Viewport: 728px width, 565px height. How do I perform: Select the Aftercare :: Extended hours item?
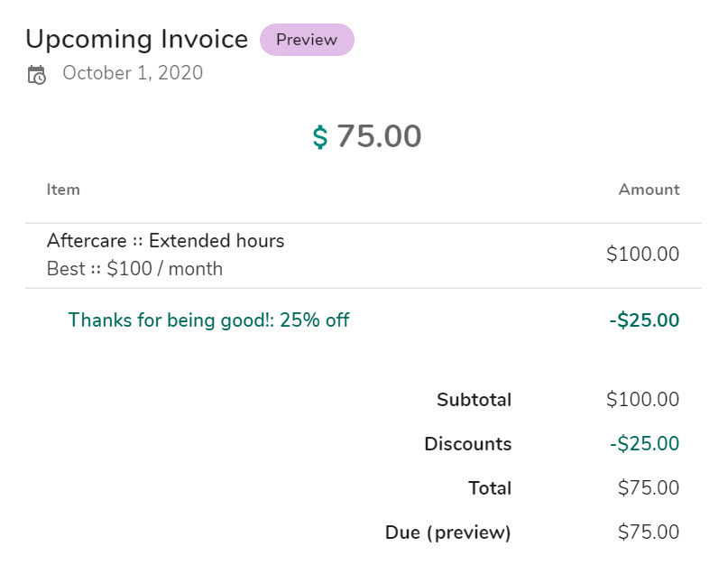tap(165, 241)
